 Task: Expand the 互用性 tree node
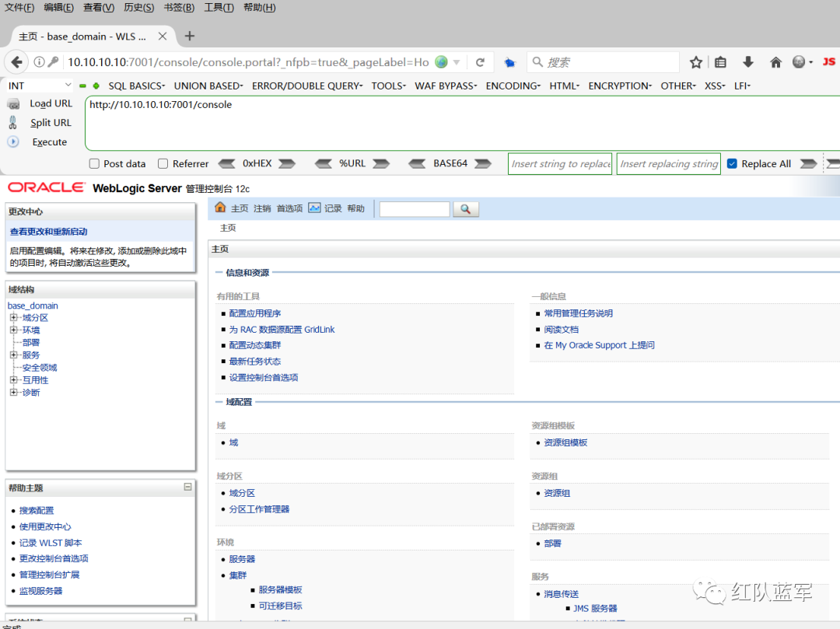point(13,379)
